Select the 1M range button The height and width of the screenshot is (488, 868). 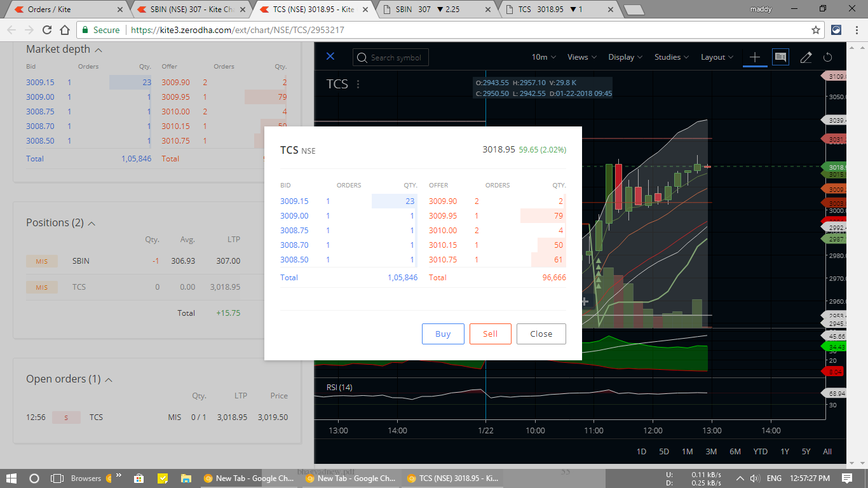688,452
